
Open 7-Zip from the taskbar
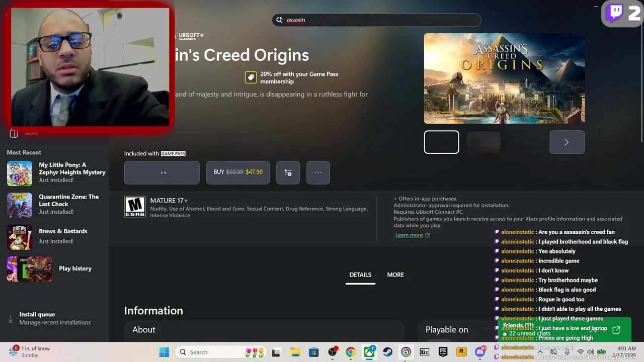click(425, 352)
